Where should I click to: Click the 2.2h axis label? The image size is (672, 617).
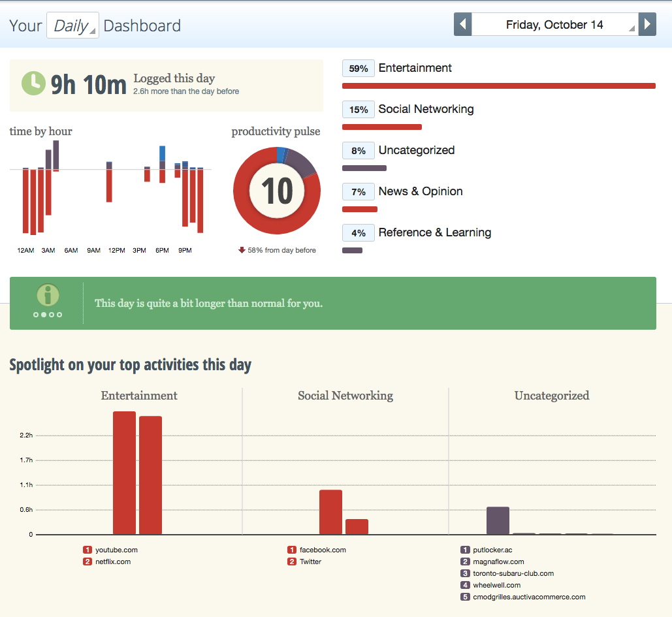click(x=26, y=435)
